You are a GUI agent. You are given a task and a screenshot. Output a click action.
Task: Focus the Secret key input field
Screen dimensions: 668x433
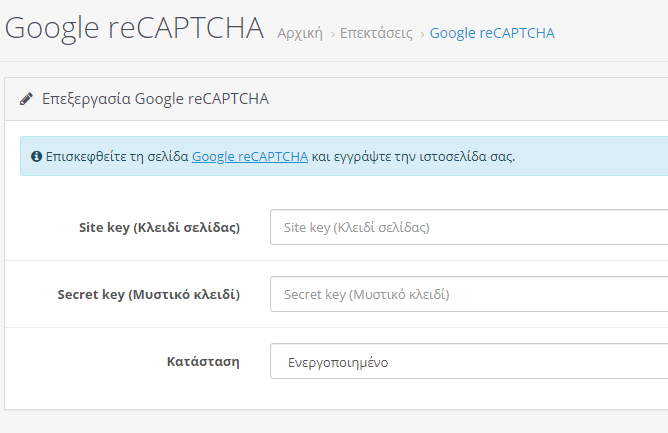[x=469, y=294]
